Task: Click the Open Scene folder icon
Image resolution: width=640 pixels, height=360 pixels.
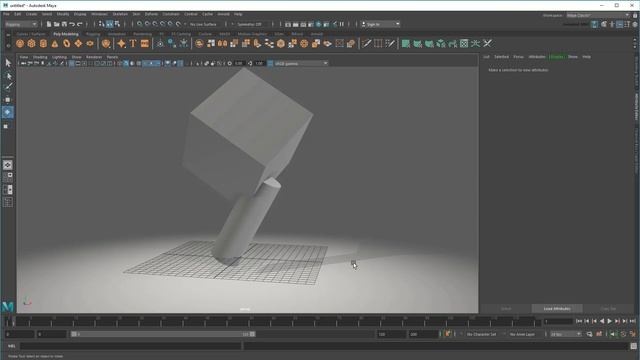Action: click(56, 24)
